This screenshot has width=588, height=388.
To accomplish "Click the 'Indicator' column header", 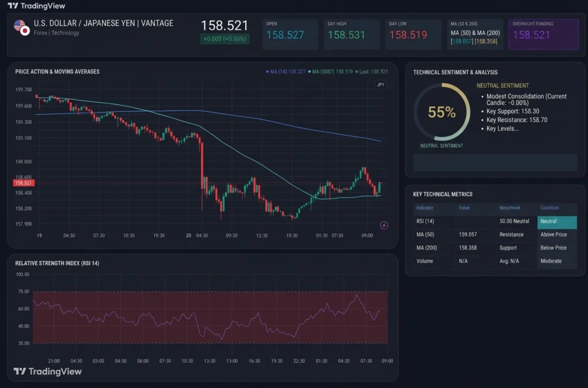I will tap(425, 208).
